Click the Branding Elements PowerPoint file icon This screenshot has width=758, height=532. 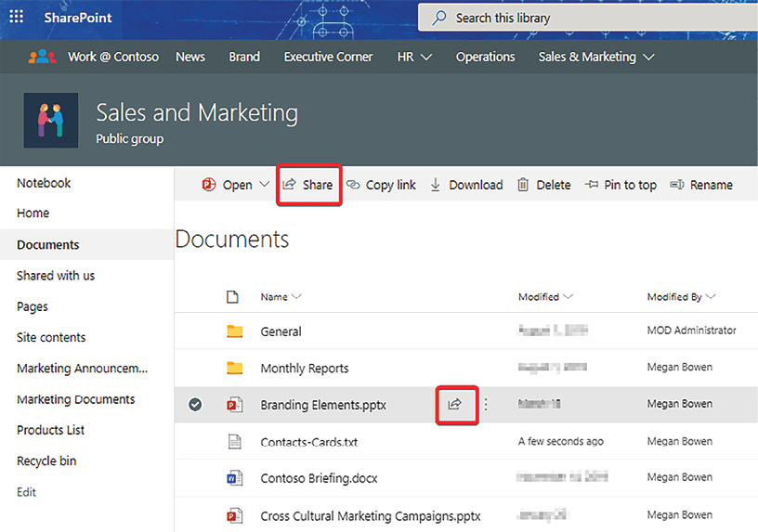coord(235,405)
